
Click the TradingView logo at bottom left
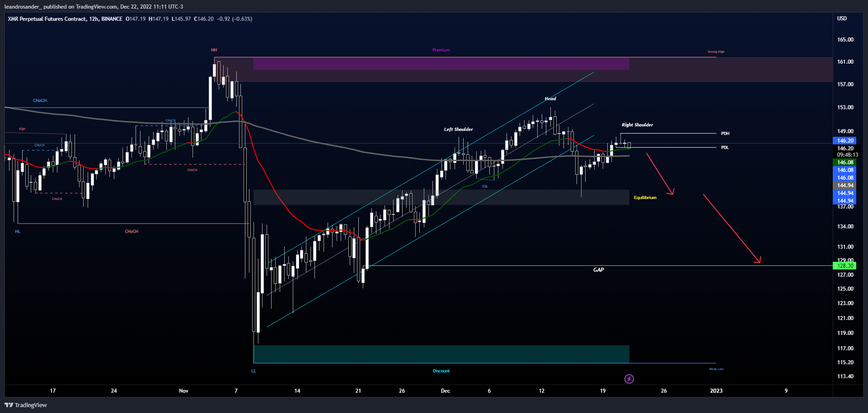[x=26, y=405]
